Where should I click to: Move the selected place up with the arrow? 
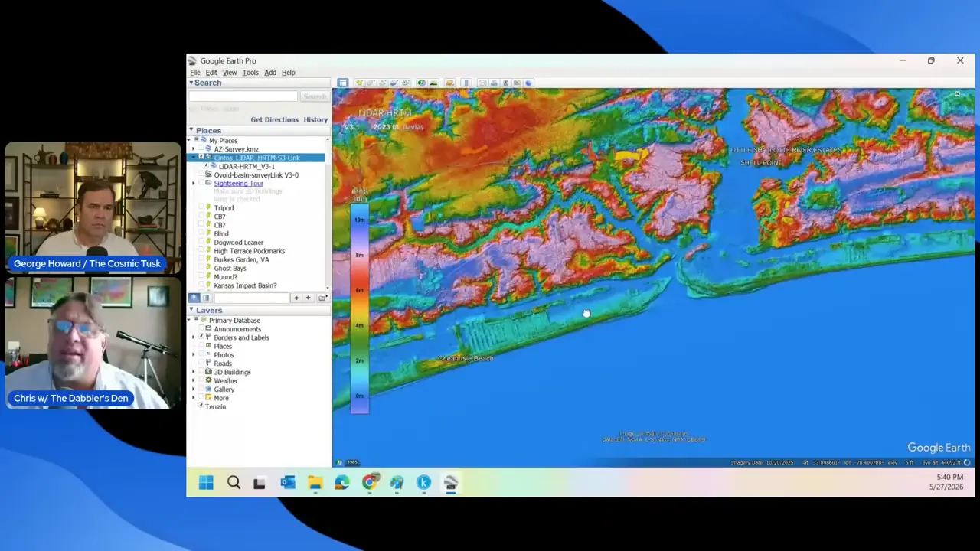(296, 298)
